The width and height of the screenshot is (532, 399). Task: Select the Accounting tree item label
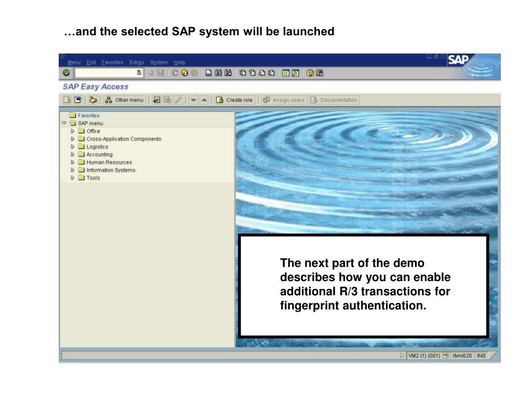click(99, 154)
